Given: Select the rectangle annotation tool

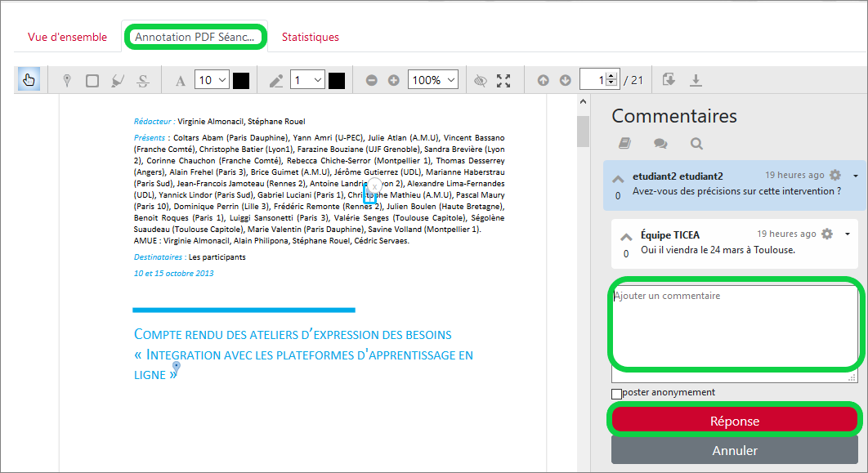Looking at the screenshot, I should [x=92, y=80].
